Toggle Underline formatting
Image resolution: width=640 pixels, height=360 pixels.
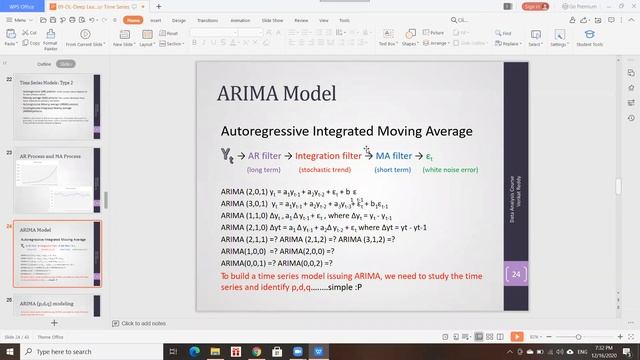(x=213, y=42)
